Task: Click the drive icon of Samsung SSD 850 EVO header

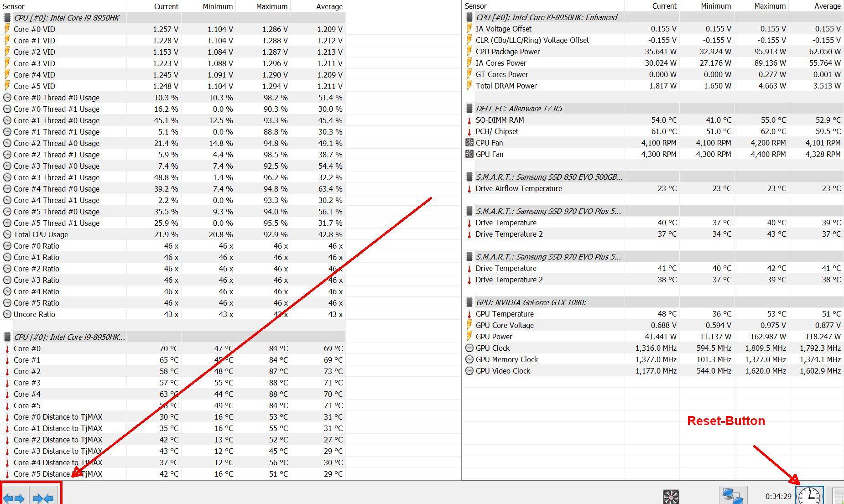Action: (469, 177)
